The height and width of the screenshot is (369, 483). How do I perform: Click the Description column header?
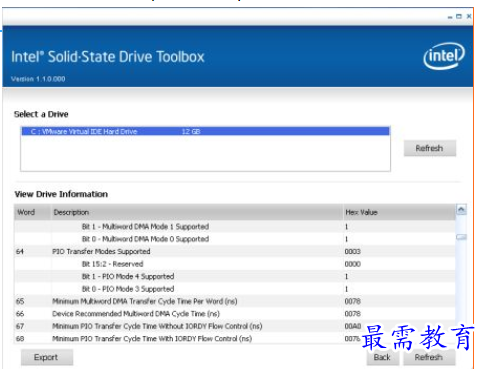[197, 212]
